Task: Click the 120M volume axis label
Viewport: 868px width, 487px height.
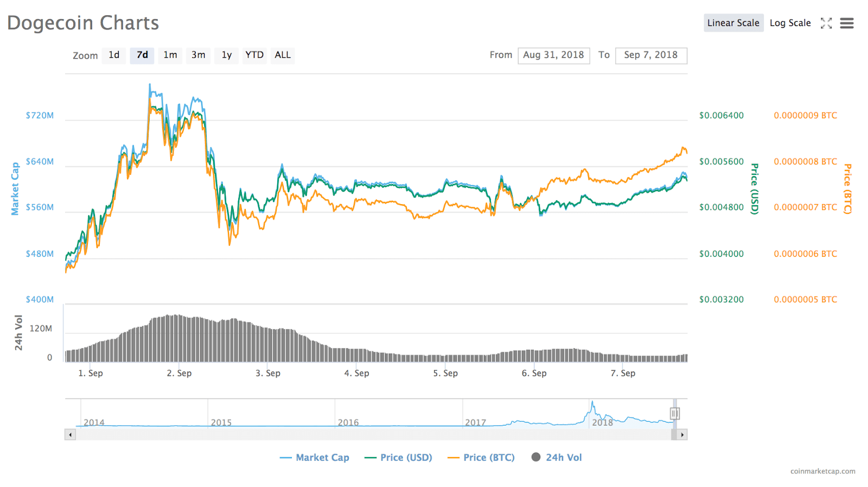Action: coord(41,328)
